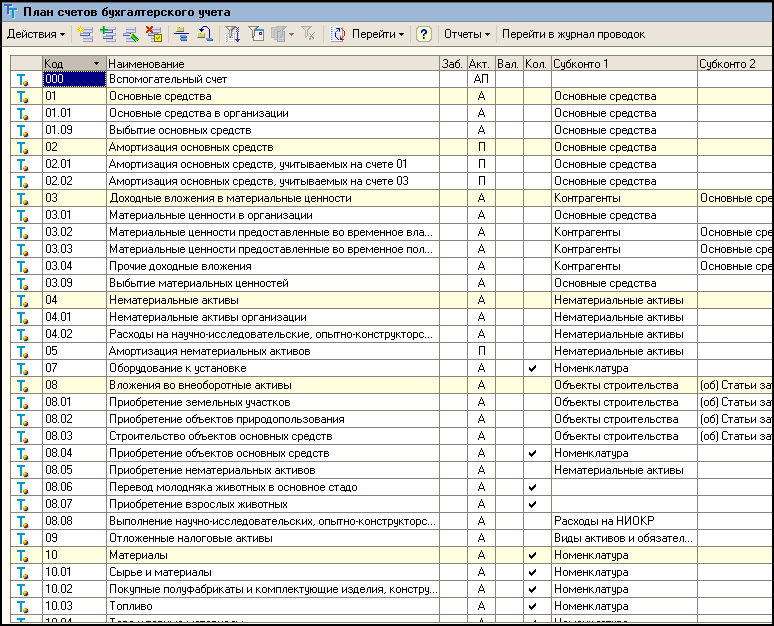774x626 pixels.
Task: Open the Действия dropdown menu
Action: point(36,34)
